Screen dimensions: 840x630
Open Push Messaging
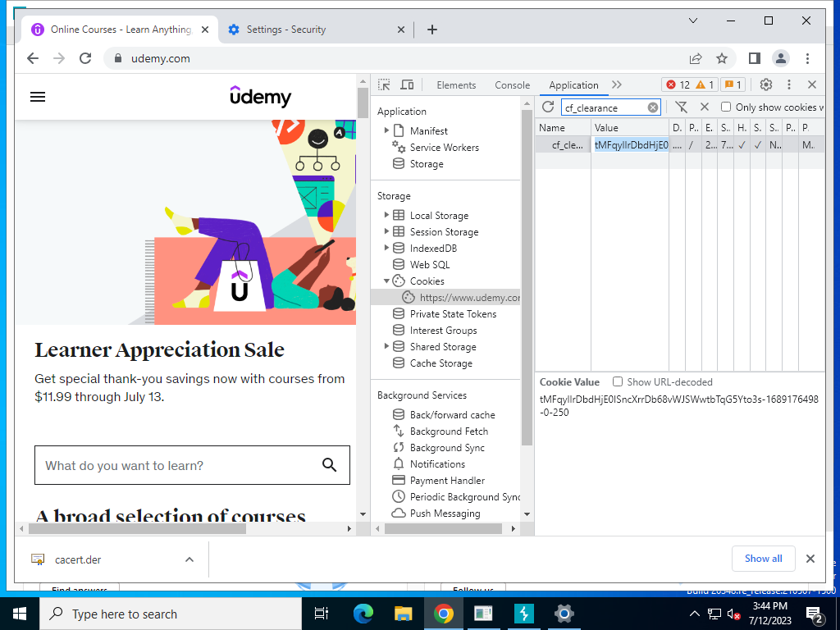445,514
